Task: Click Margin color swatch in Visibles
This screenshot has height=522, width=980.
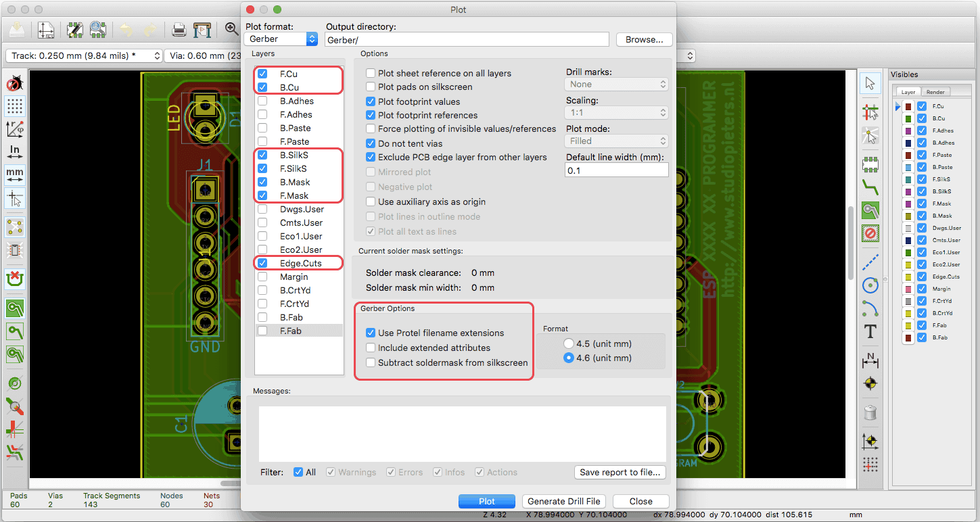Action: click(x=908, y=289)
